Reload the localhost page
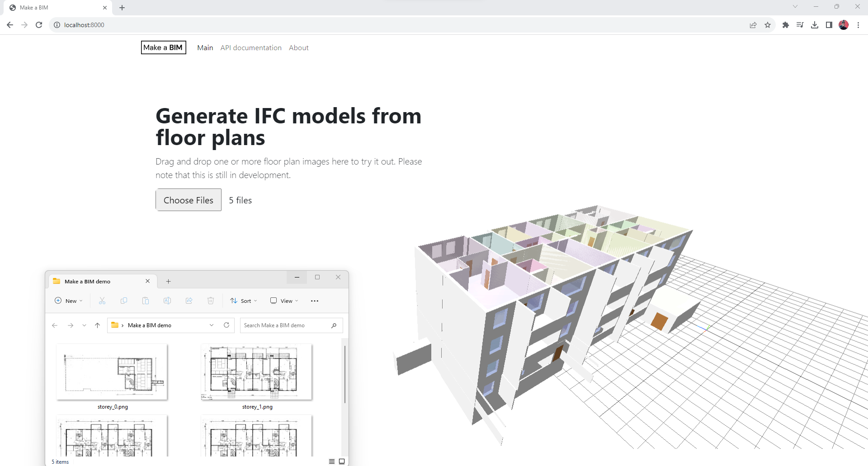Image resolution: width=868 pixels, height=466 pixels. pos(39,25)
